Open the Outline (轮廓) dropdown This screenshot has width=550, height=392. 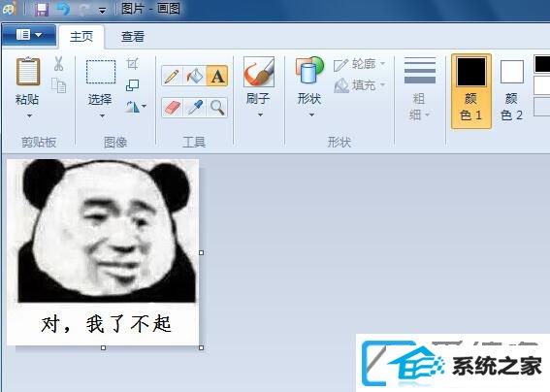[x=360, y=64]
